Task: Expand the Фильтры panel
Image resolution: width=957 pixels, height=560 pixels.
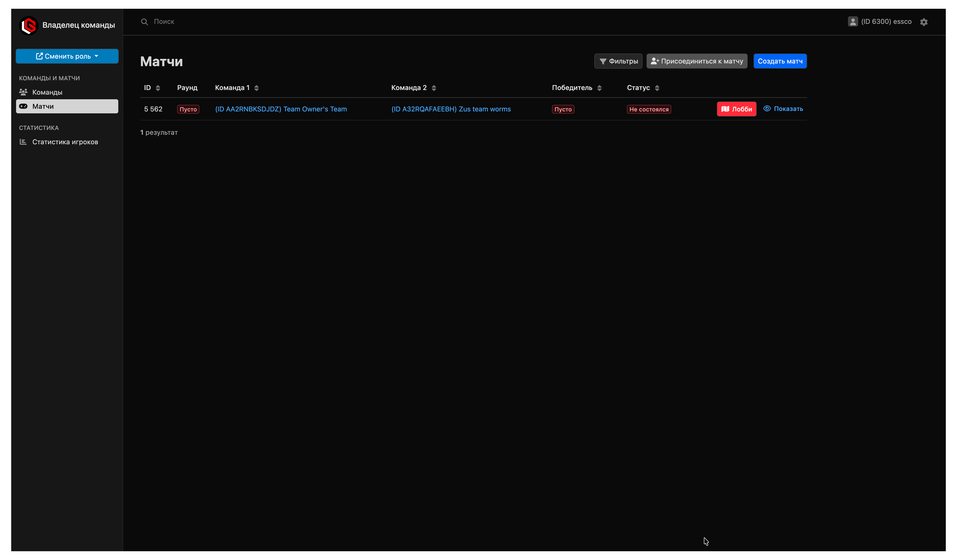Action: 618,61
